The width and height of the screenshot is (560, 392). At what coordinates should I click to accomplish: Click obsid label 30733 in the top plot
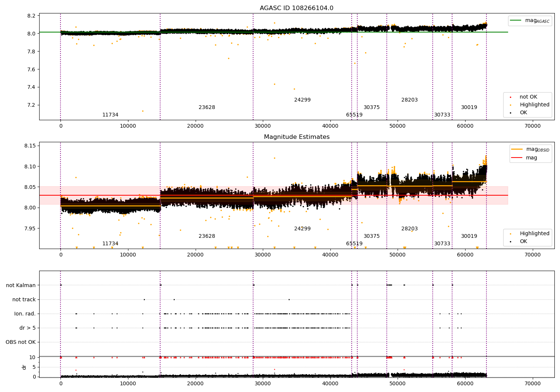pos(442,115)
